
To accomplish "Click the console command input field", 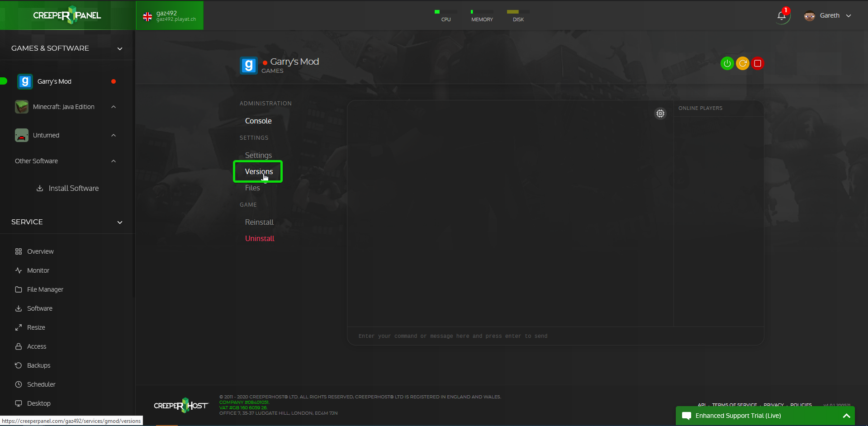I will pos(555,336).
